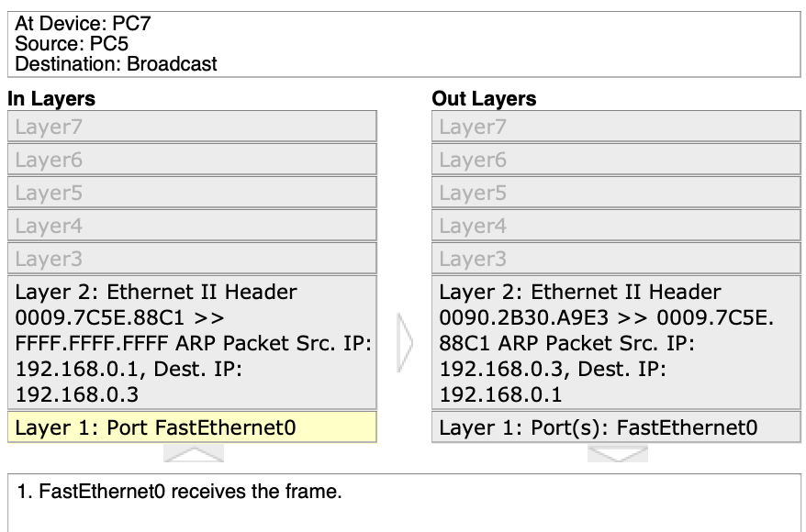Open In Layers Layer 2 Ethernet II Header
Screen dimensions: 806x532
tap(192, 343)
